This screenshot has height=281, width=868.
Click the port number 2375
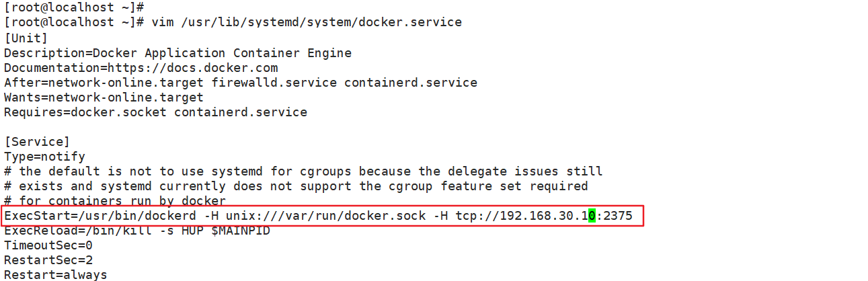[x=618, y=216]
